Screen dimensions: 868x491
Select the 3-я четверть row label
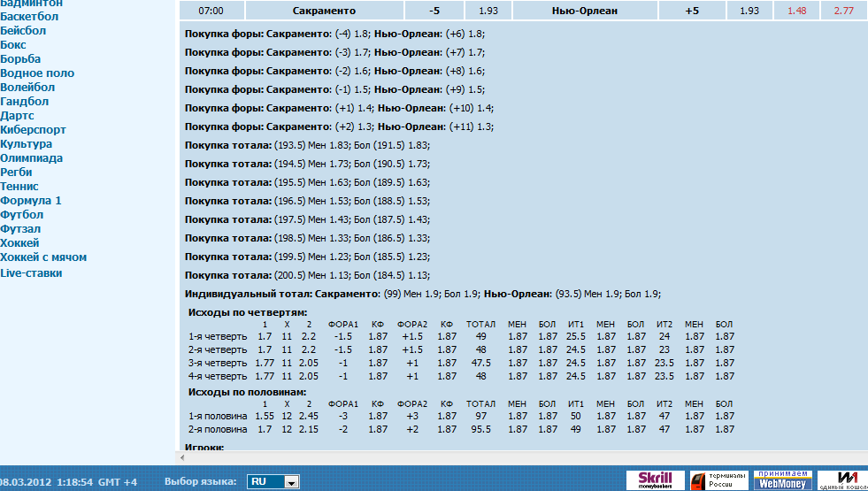click(x=218, y=363)
